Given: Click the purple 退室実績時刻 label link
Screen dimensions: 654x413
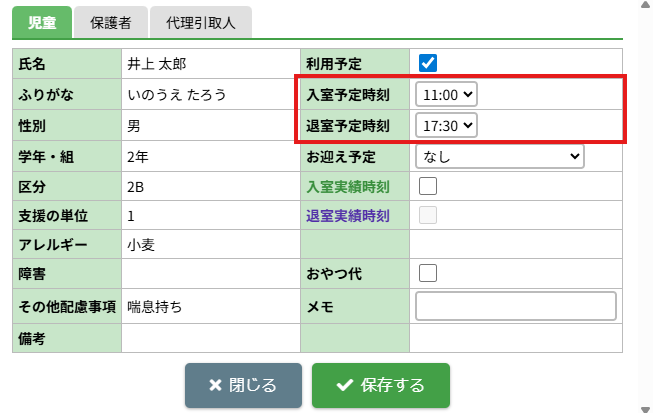Looking at the screenshot, I should (x=347, y=216).
